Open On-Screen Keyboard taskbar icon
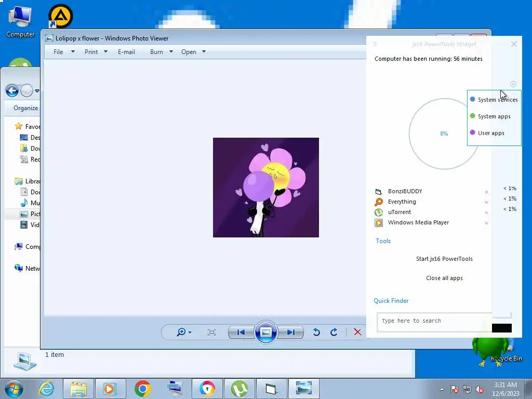This screenshot has width=532, height=399. click(x=175, y=389)
